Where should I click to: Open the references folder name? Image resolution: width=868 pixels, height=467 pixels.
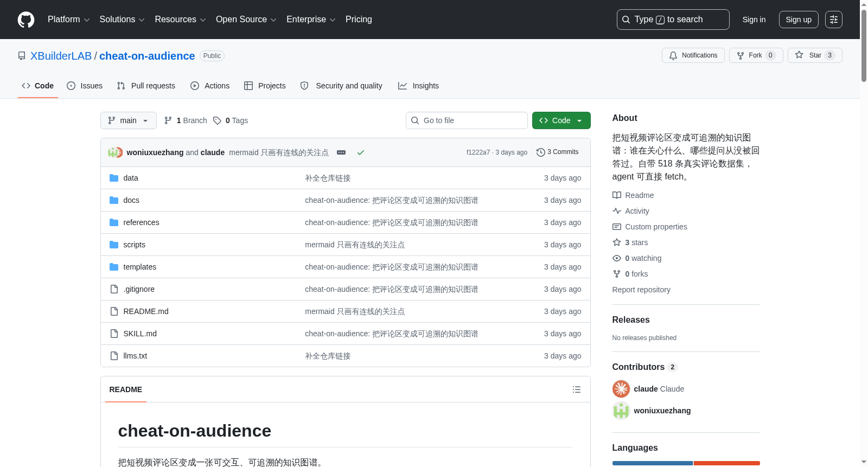point(141,222)
